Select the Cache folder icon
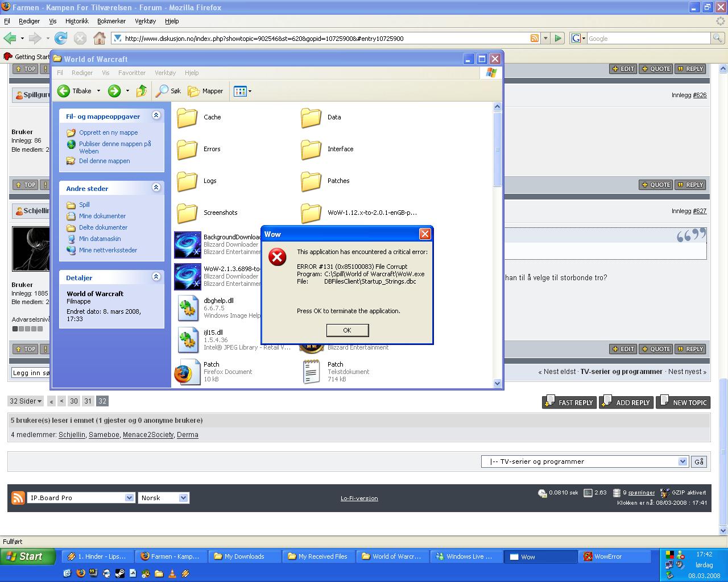The height and width of the screenshot is (582, 728). pos(187,118)
